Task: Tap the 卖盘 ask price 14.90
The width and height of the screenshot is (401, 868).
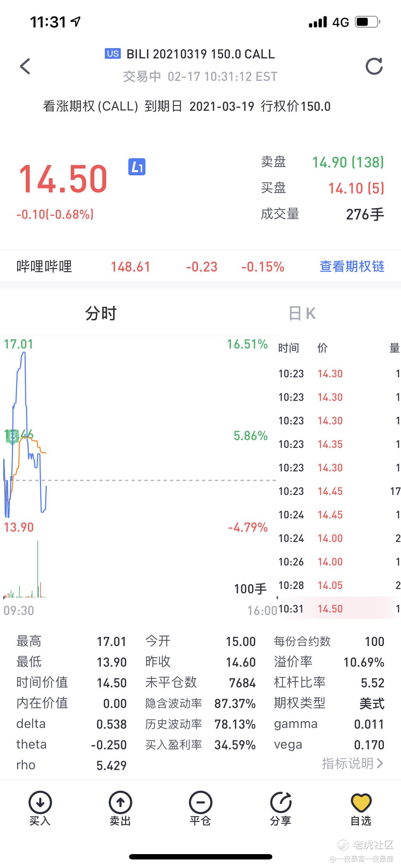Action: pos(348,162)
